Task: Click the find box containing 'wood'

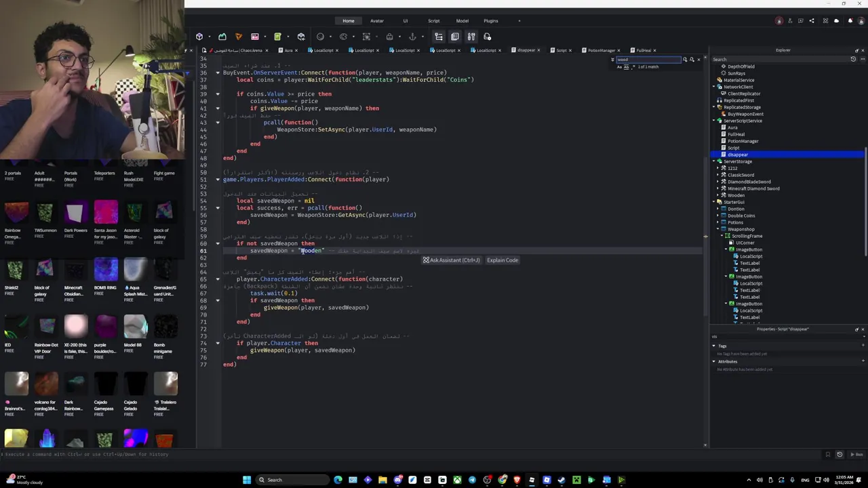Action: coord(648,60)
